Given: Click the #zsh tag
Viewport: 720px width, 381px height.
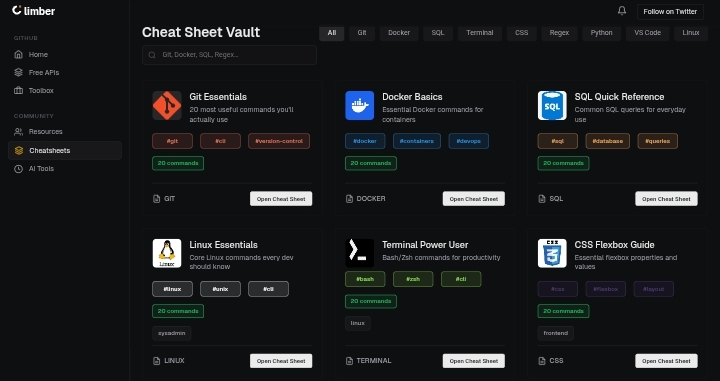Looking at the screenshot, I should coord(413,279).
